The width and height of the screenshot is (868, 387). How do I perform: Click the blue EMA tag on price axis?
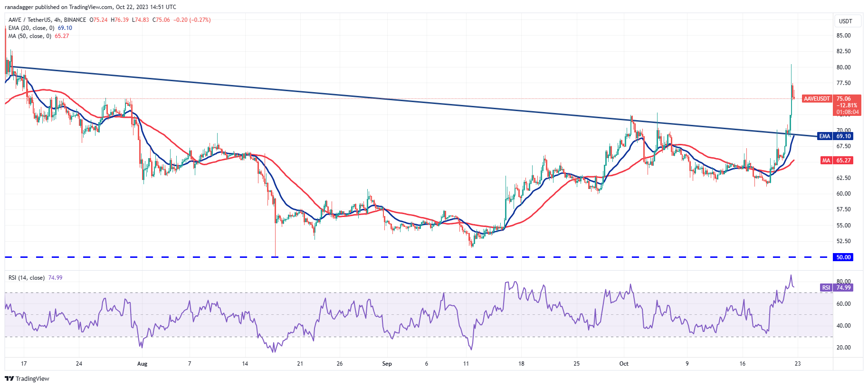point(824,136)
